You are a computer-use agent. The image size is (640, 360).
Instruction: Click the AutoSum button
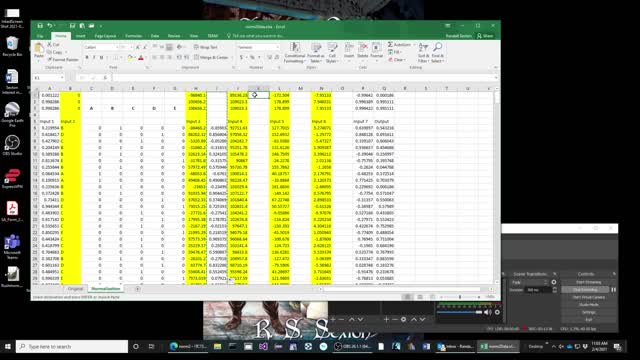(399, 44)
